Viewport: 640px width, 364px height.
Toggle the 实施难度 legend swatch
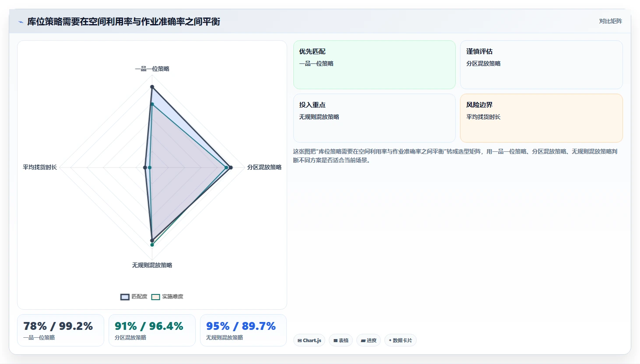pyautogui.click(x=155, y=297)
